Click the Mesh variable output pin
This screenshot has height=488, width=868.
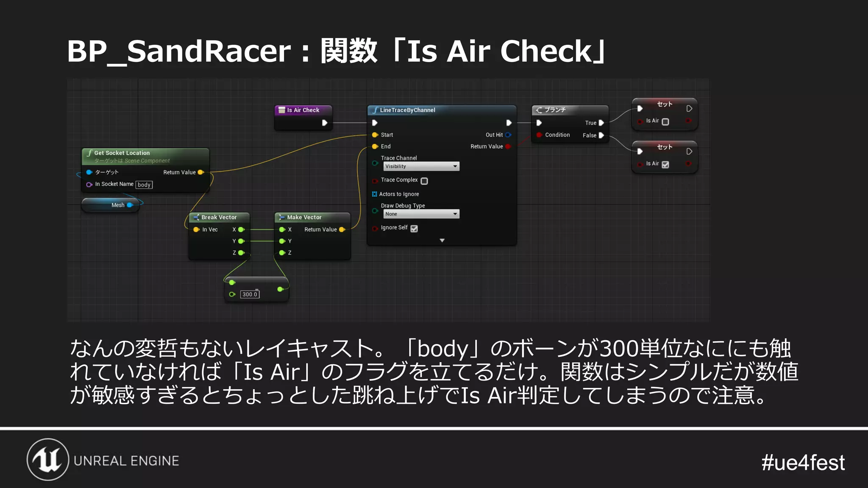130,205
